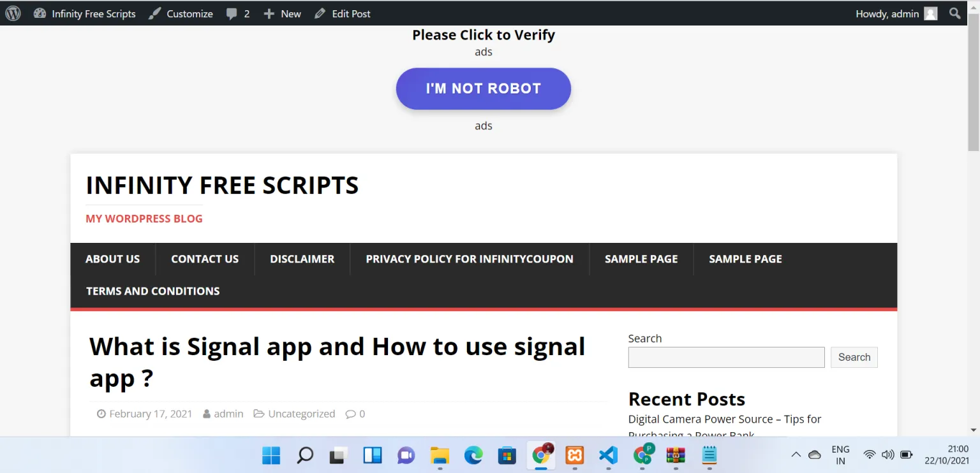Switch to the active Chrome window icon
This screenshot has height=473, width=980.
tap(541, 455)
